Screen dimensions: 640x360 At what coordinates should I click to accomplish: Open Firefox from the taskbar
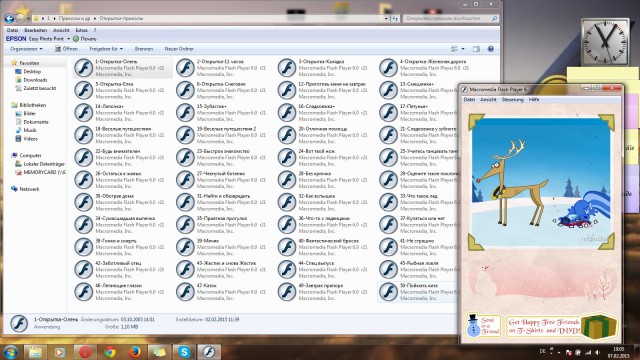134,352
